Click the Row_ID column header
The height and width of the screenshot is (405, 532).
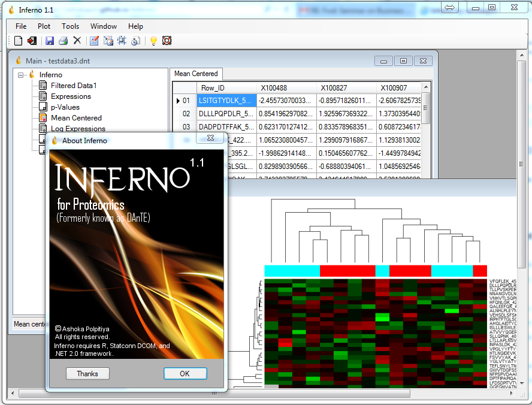[x=226, y=88]
